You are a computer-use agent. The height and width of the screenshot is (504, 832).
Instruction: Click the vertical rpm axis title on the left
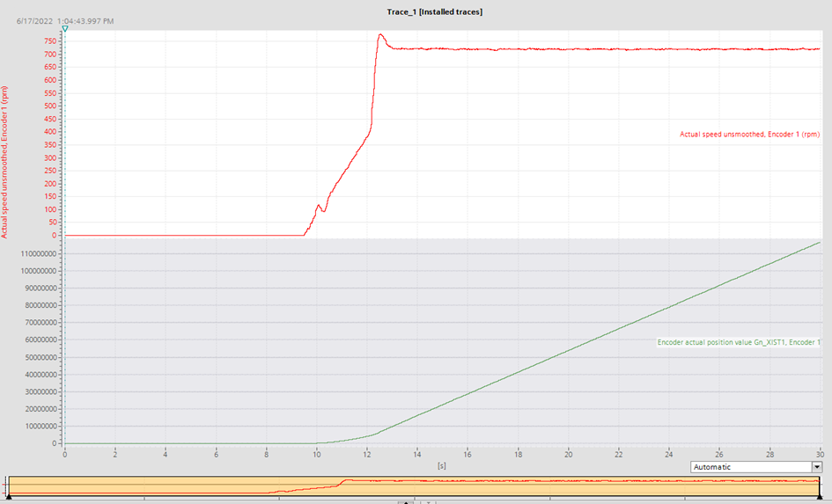pos(4,162)
